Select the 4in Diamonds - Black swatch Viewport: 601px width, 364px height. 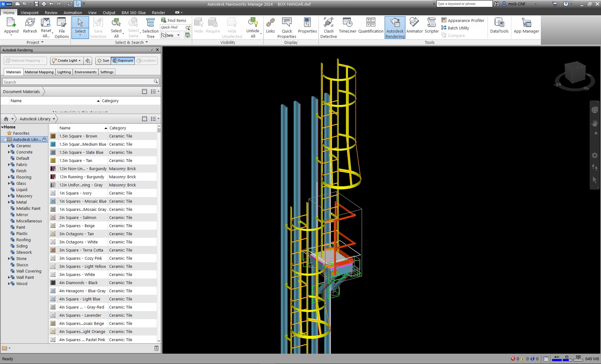click(53, 283)
